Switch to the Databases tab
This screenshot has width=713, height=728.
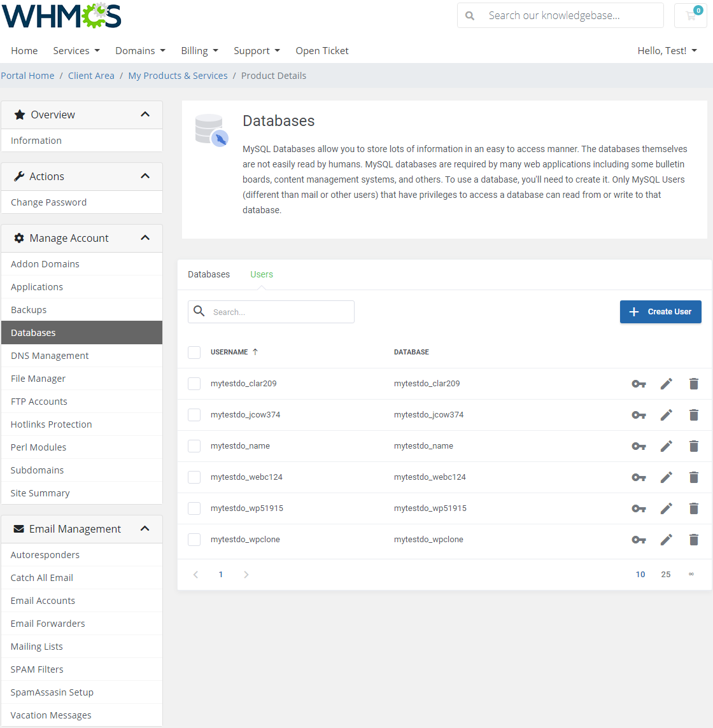pos(209,274)
